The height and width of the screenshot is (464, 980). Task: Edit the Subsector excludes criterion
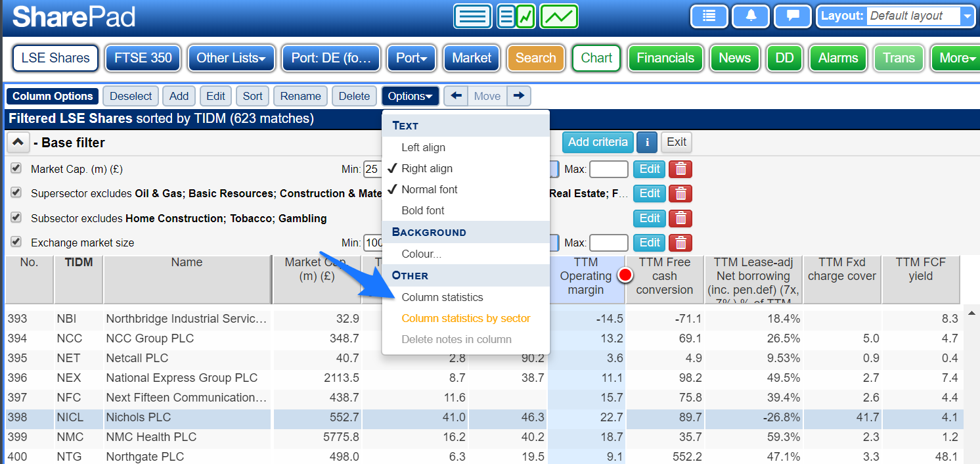coord(650,218)
